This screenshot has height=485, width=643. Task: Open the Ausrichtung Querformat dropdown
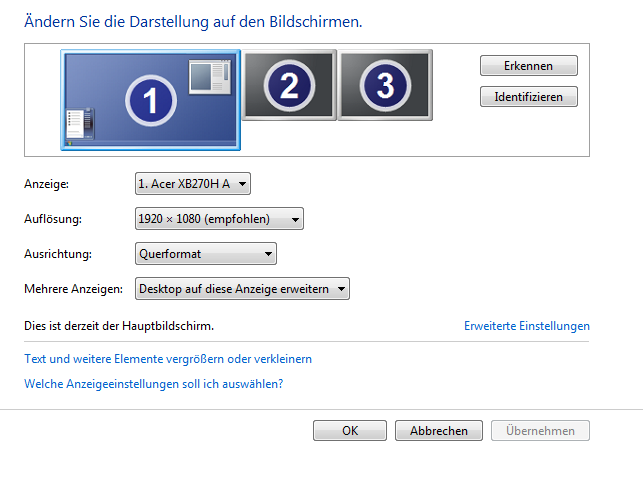click(206, 254)
